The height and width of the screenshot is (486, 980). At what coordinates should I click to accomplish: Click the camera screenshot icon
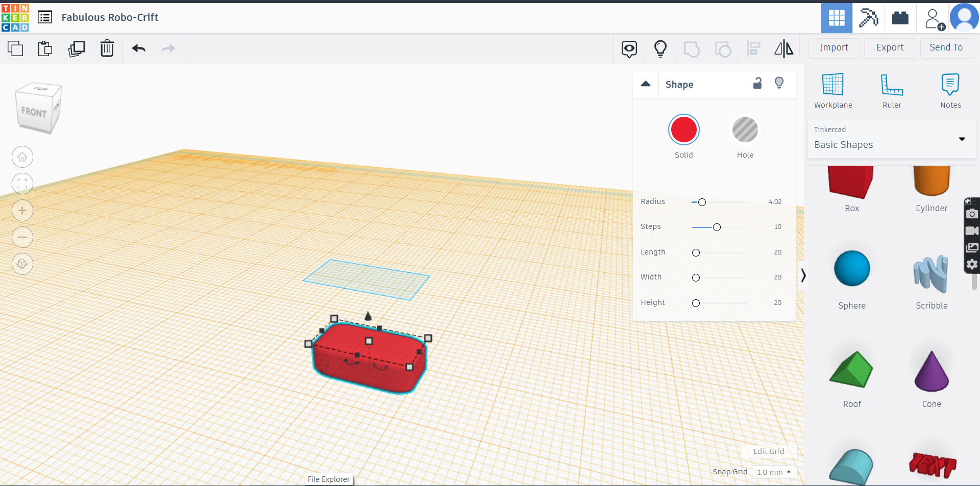click(972, 214)
